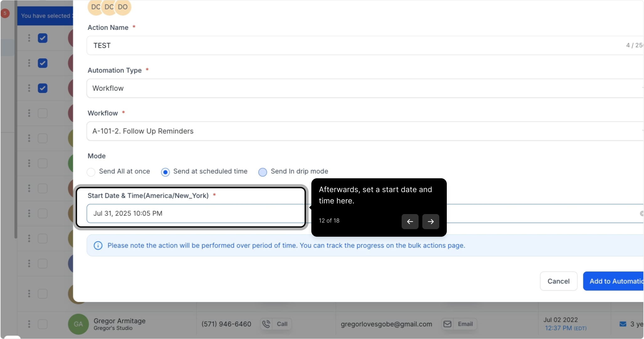The height and width of the screenshot is (339, 644).
Task: Click the info icon in notice banner
Action: pos(98,245)
